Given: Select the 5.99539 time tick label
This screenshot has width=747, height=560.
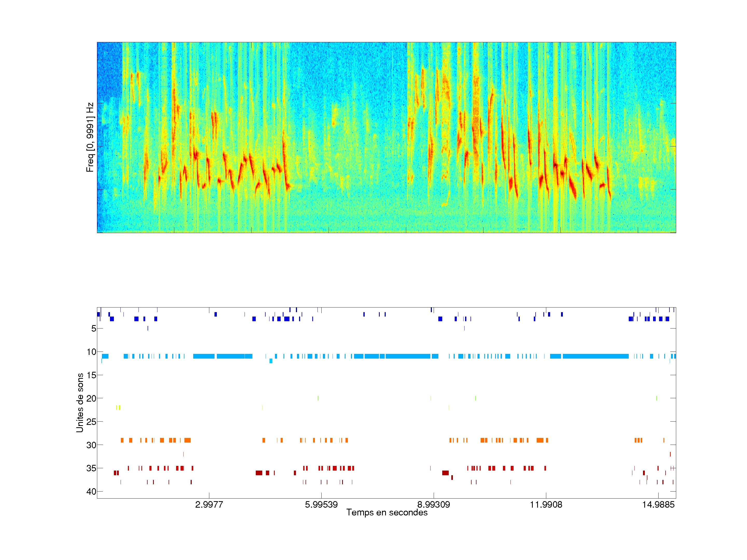Looking at the screenshot, I should click(x=321, y=505).
